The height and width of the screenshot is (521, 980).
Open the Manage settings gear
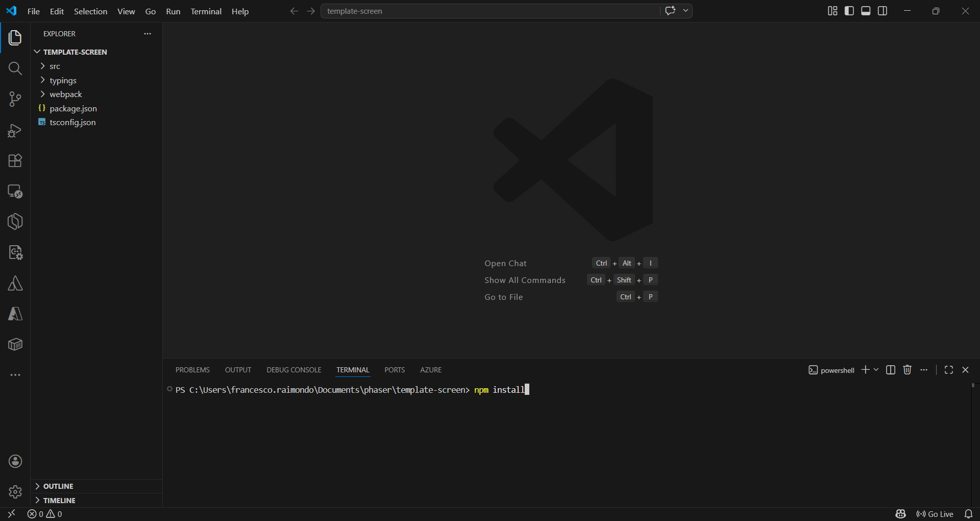click(15, 492)
